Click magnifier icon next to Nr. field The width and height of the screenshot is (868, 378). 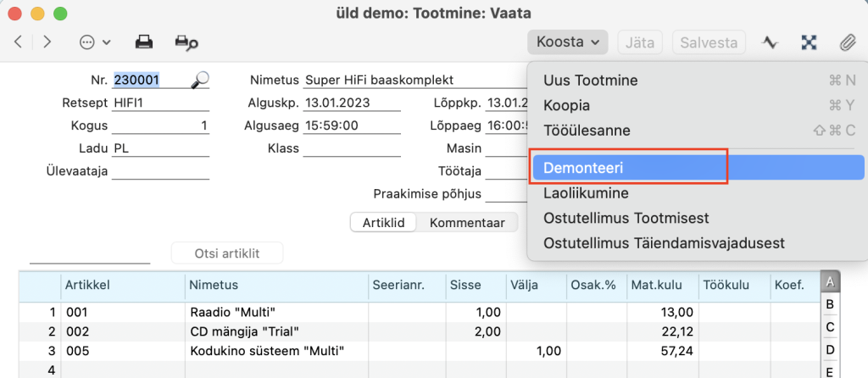pyautogui.click(x=200, y=80)
